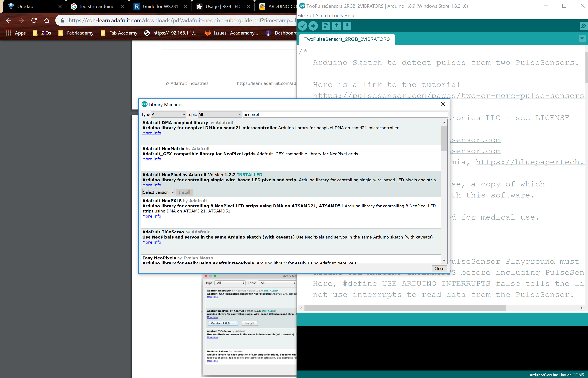Open the Topic filter dropdown
This screenshot has height=378, width=588.
point(220,114)
